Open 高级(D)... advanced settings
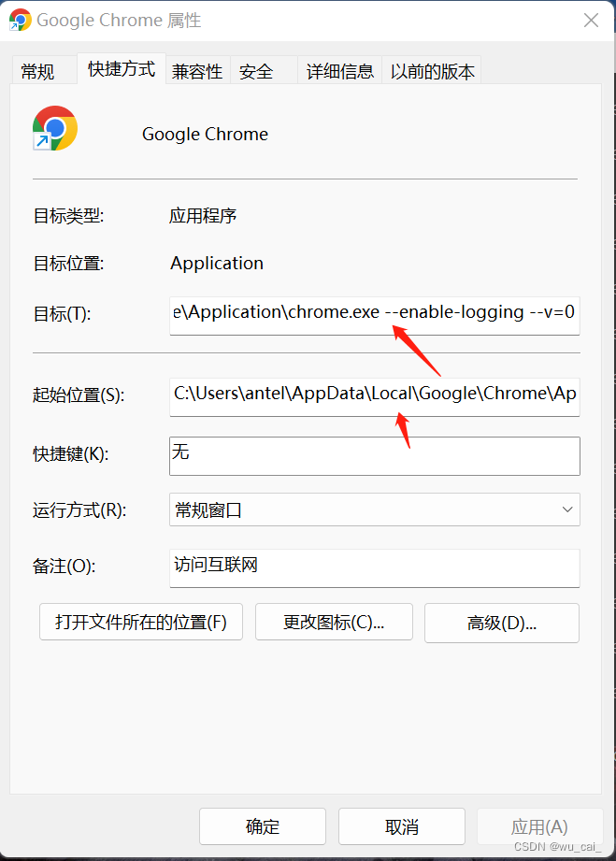Image resolution: width=616 pixels, height=861 pixels. [x=502, y=623]
